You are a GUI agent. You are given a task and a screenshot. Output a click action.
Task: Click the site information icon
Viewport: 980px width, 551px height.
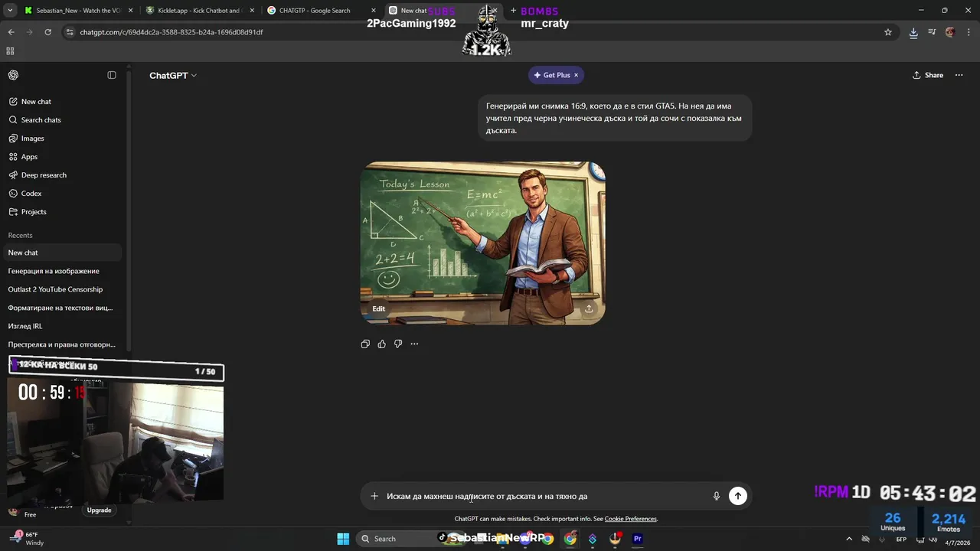(x=70, y=32)
